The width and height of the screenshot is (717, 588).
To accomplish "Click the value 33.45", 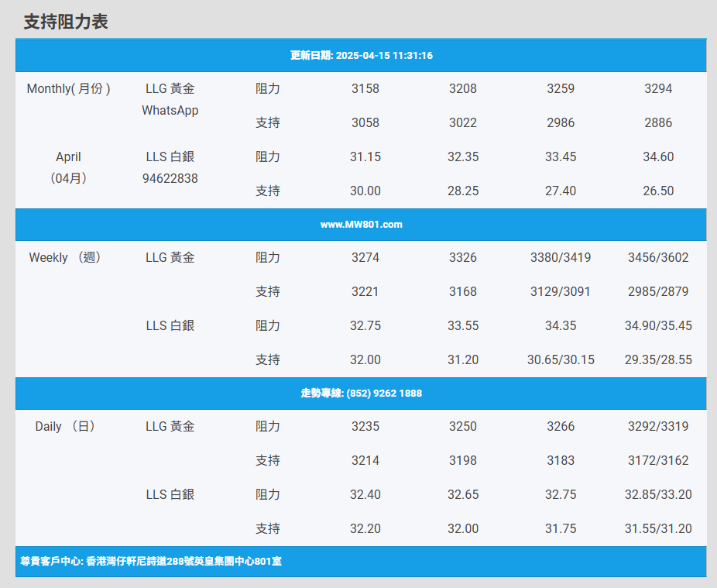I will point(561,156).
